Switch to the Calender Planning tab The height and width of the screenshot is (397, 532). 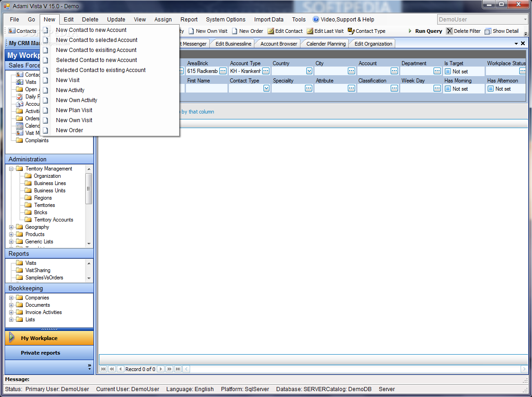325,44
